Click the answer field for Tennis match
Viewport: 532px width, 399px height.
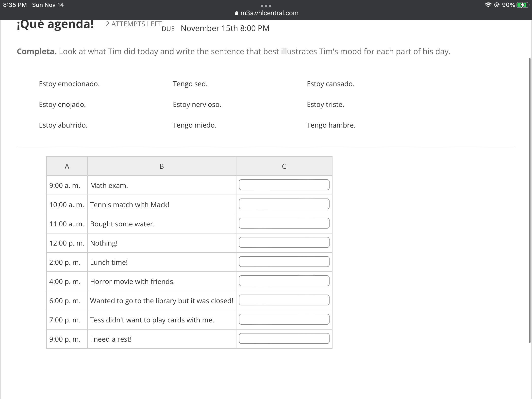click(x=284, y=204)
